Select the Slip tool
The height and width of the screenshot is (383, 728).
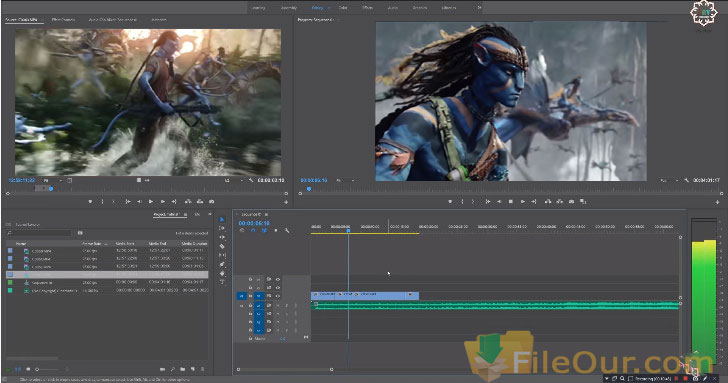coord(222,255)
